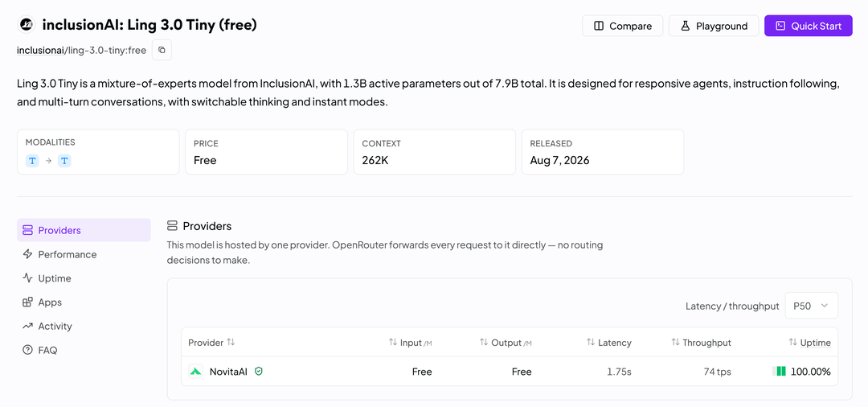Click the Free price card value
The height and width of the screenshot is (407, 868).
tap(205, 161)
